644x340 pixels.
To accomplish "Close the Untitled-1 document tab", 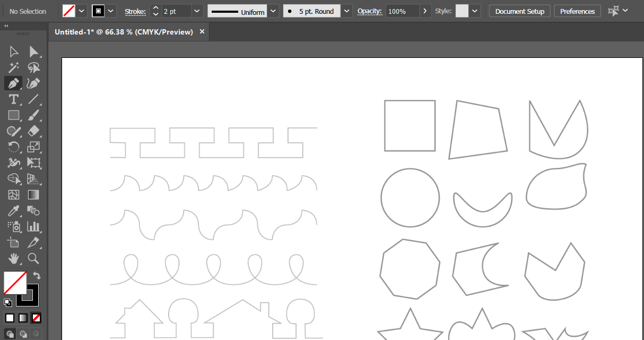I will pyautogui.click(x=202, y=32).
